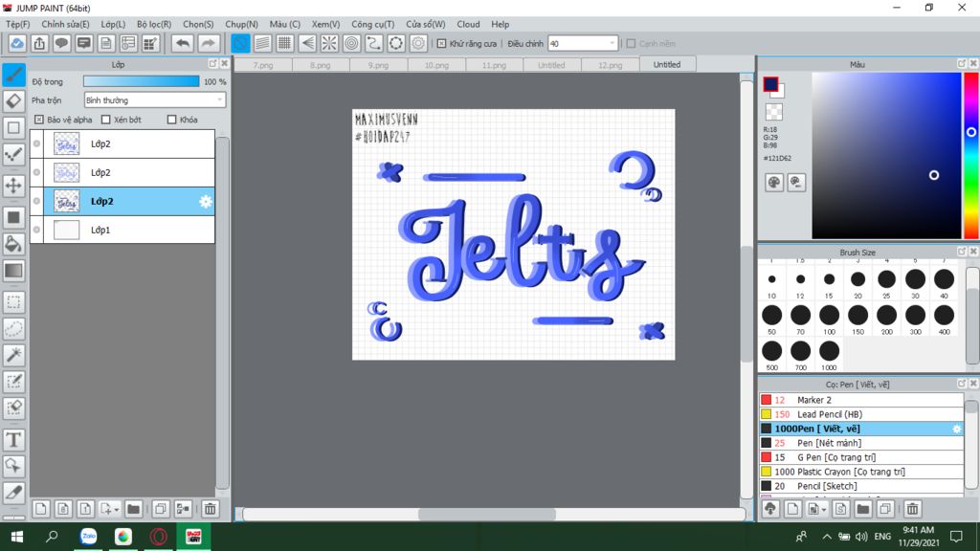The height and width of the screenshot is (551, 980).
Task: Click the hue strip in Màu panel
Action: point(972,155)
